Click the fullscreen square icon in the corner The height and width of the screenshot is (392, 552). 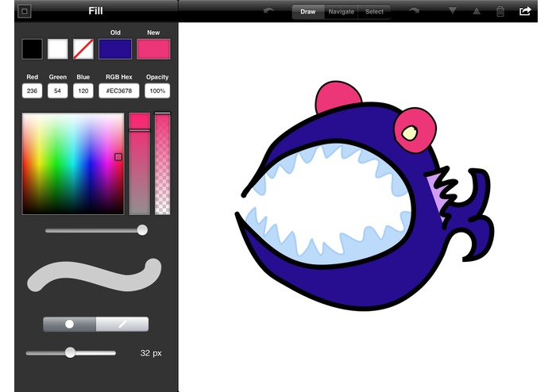pyautogui.click(x=25, y=11)
